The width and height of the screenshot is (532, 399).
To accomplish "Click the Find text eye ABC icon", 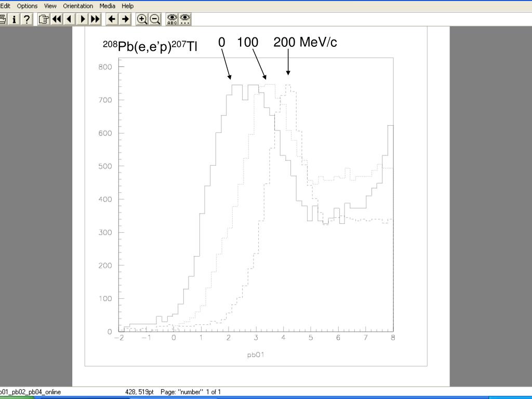I will 172,19.
